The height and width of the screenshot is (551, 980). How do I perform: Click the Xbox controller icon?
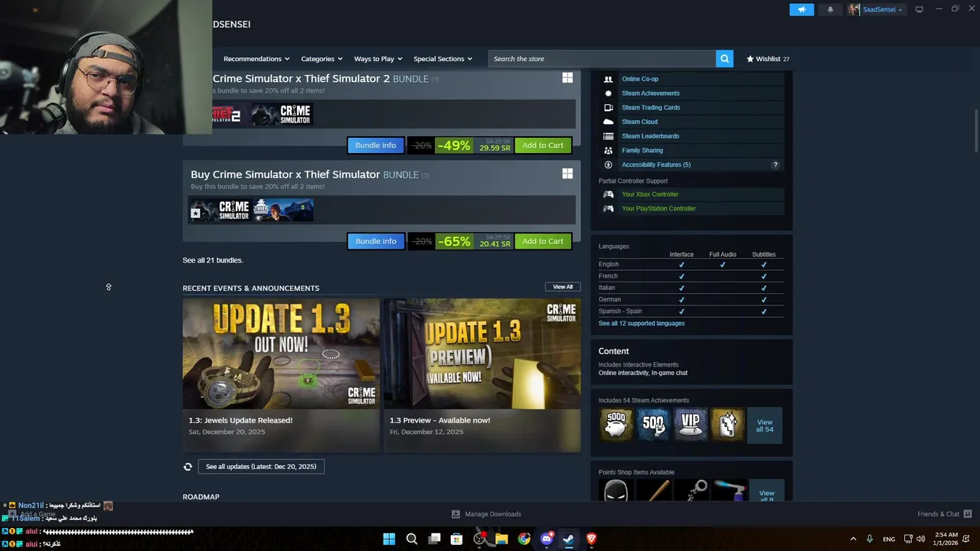[x=608, y=194]
